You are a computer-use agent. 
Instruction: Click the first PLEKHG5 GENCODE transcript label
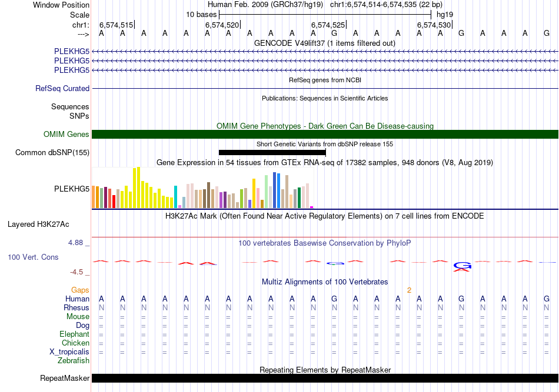(72, 51)
